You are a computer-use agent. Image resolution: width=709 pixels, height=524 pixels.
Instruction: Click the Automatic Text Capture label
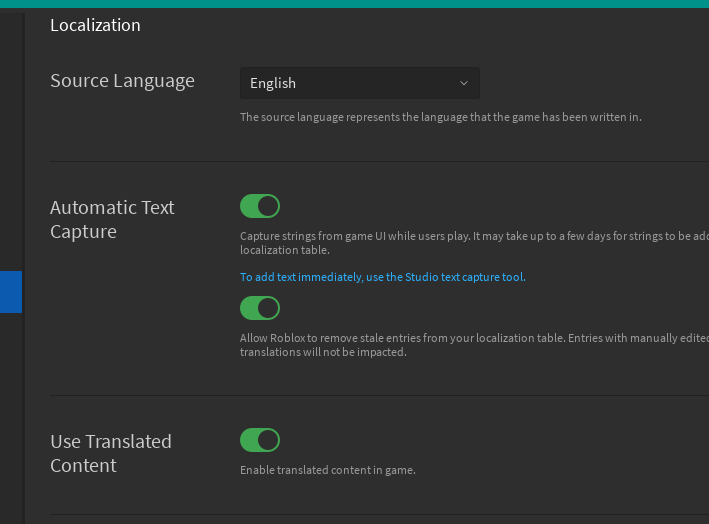pos(112,219)
